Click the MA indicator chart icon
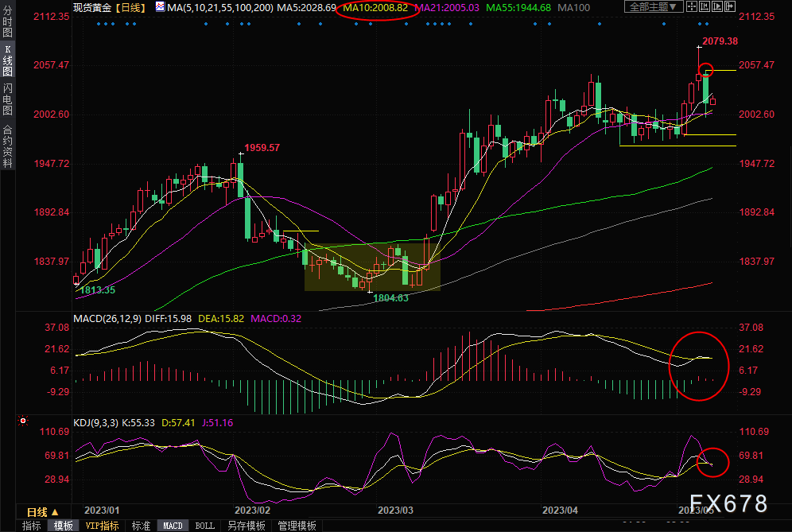Screen dimensions: 792x532 coord(160,7)
